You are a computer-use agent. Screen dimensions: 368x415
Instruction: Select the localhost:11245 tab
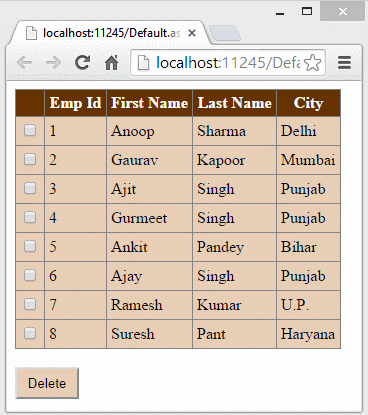coord(110,33)
